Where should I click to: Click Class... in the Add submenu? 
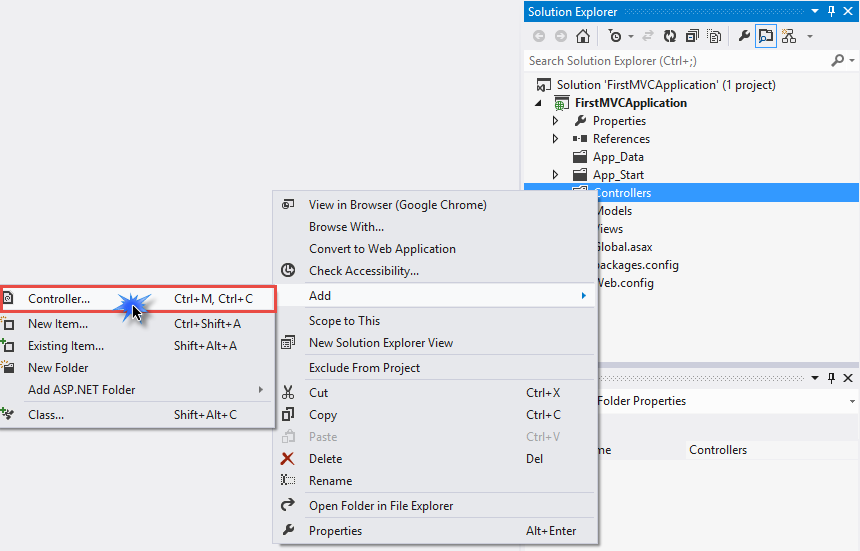click(x=136, y=415)
